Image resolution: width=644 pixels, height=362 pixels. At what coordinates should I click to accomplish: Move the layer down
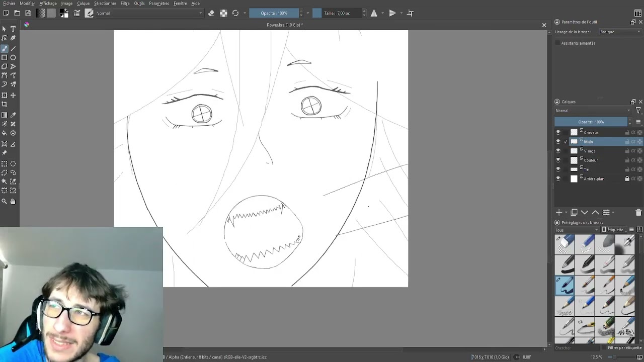tap(585, 212)
